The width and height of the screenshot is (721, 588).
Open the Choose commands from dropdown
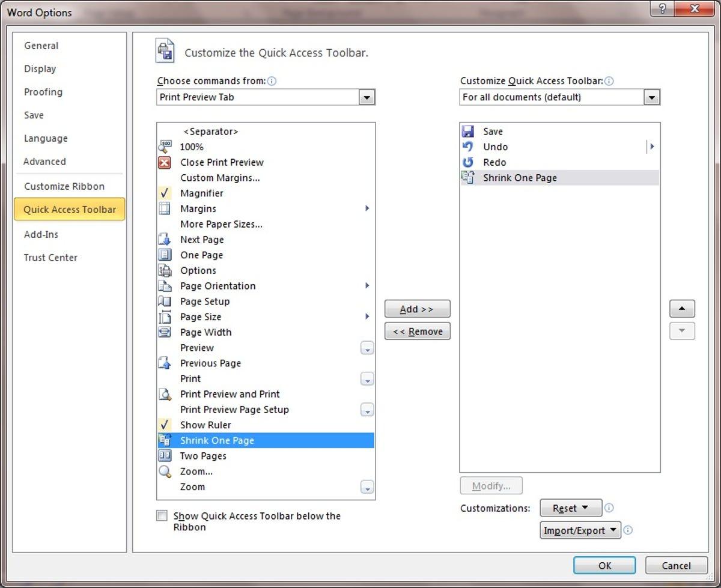367,97
